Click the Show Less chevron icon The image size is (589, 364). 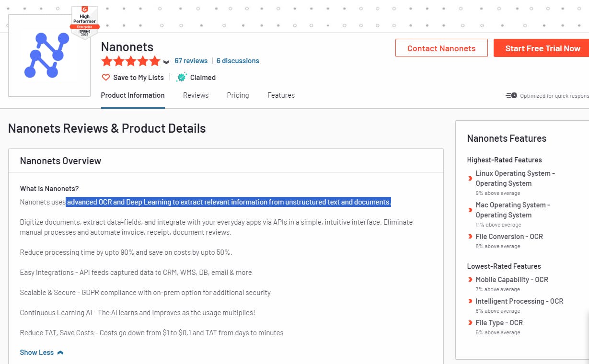pos(60,353)
